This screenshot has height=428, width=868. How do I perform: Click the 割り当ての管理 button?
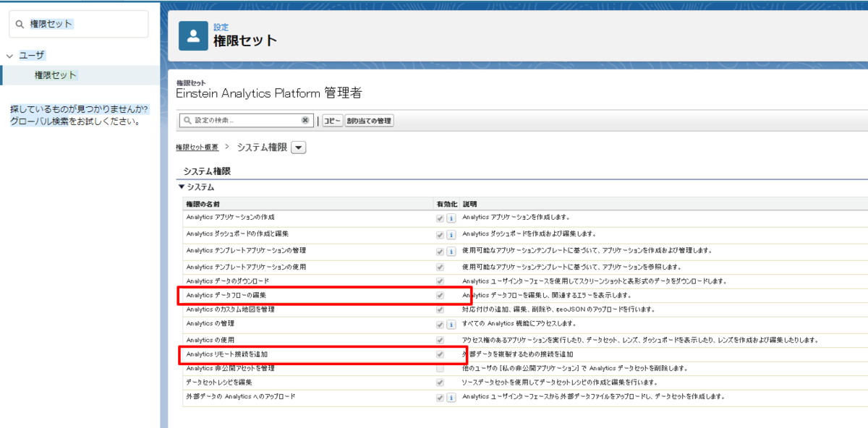tap(370, 121)
